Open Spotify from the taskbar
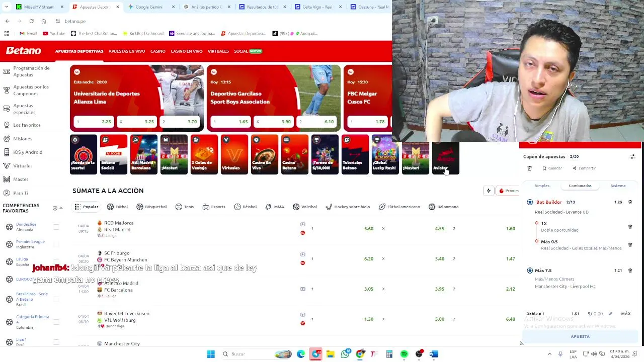The width and height of the screenshot is (644, 362). coord(404,354)
